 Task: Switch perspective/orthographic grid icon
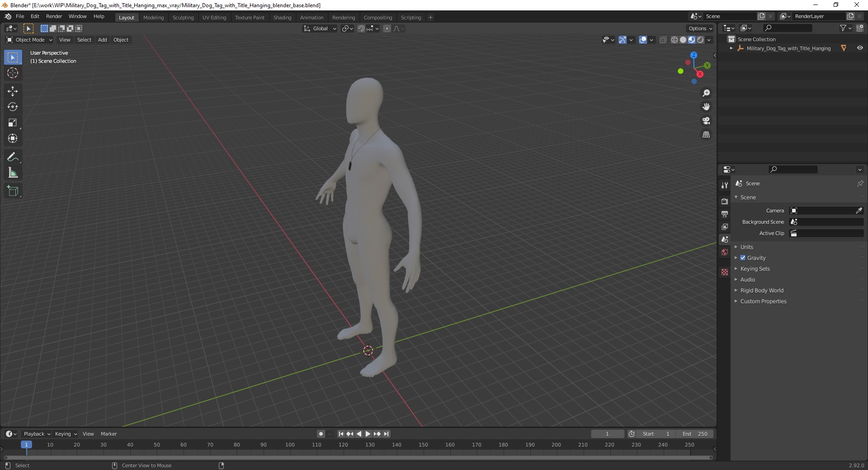tap(706, 135)
